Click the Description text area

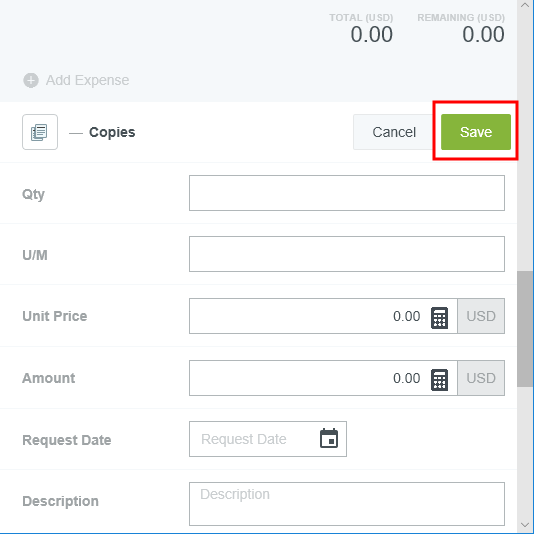pos(347,504)
